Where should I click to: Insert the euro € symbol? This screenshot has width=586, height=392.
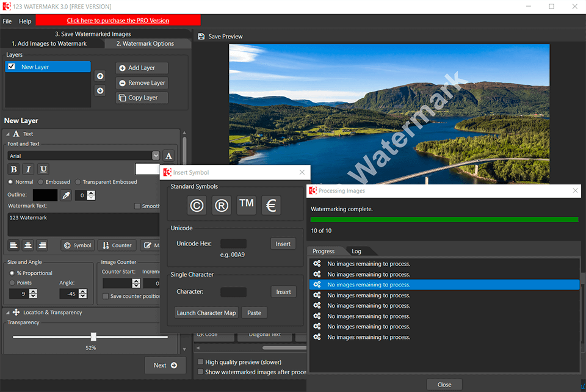270,205
